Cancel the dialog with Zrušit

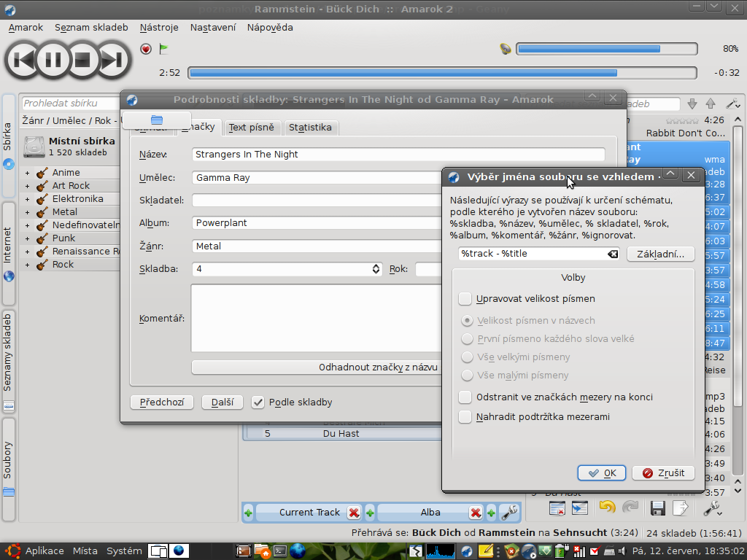click(663, 473)
